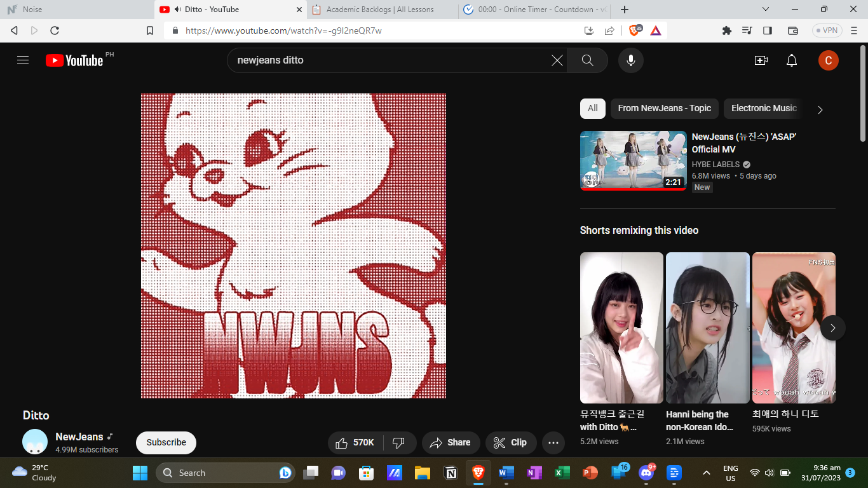Switch to the Online Timer tab

click(x=534, y=10)
